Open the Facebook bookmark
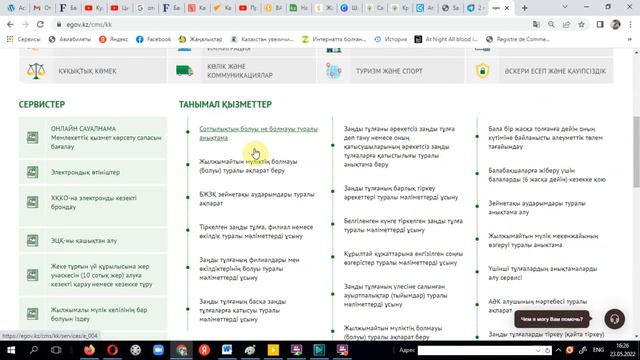The image size is (640, 360). click(x=153, y=39)
